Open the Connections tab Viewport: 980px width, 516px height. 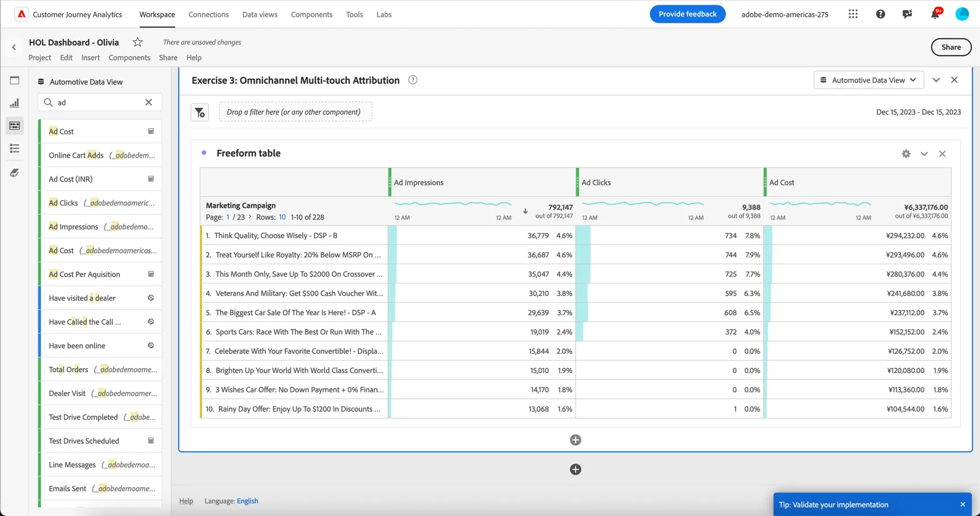(x=209, y=14)
